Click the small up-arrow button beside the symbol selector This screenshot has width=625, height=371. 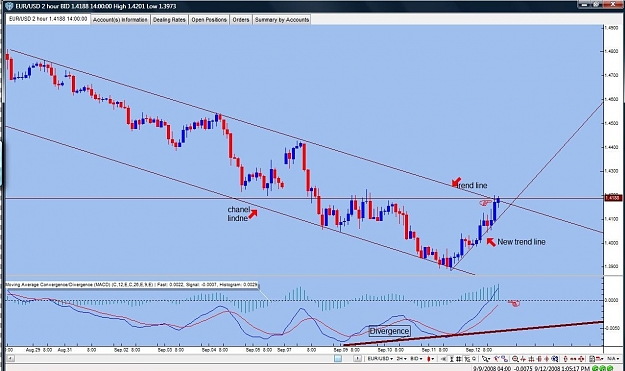358,359
